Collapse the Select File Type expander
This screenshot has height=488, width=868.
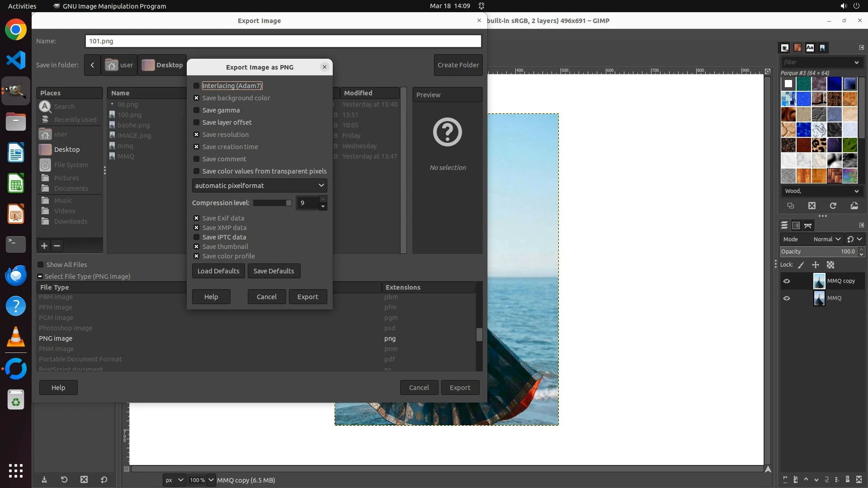click(x=40, y=277)
